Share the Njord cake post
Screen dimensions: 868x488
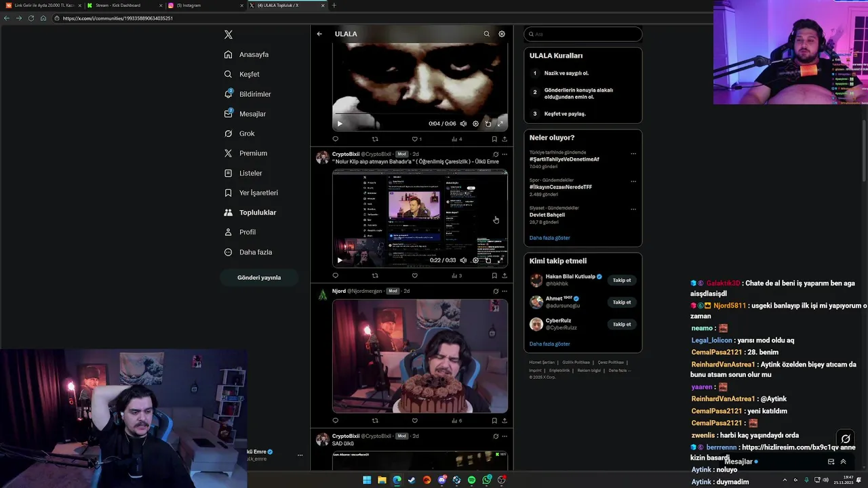click(x=505, y=421)
